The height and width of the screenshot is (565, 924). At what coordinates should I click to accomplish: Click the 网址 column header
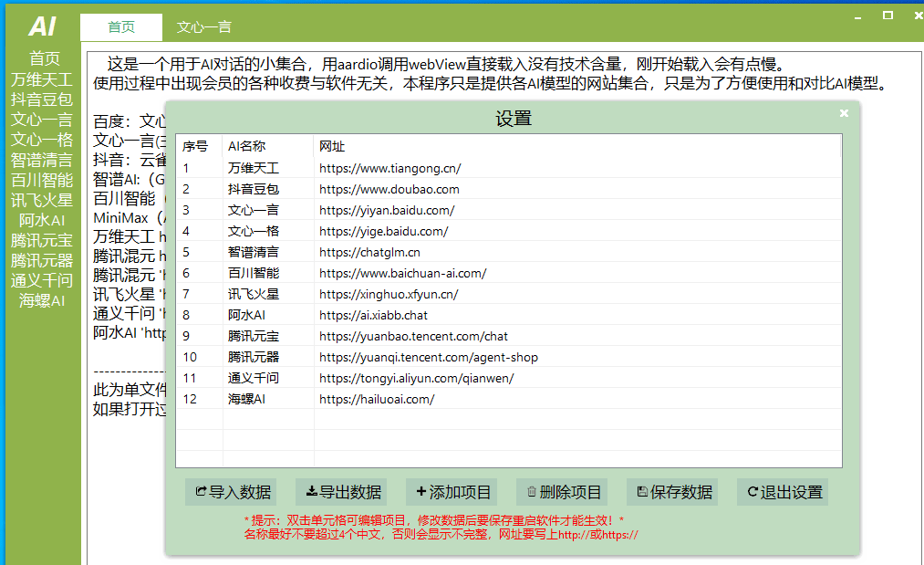pos(577,146)
